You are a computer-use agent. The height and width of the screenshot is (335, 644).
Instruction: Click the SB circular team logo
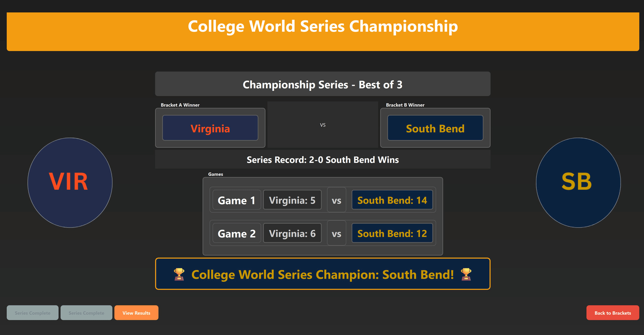(x=578, y=183)
